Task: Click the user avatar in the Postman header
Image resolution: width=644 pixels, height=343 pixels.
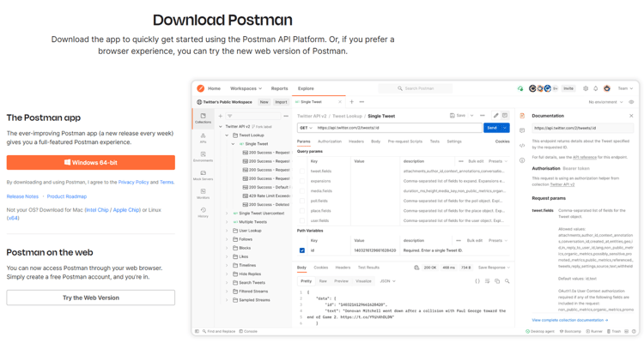Action: (x=607, y=88)
